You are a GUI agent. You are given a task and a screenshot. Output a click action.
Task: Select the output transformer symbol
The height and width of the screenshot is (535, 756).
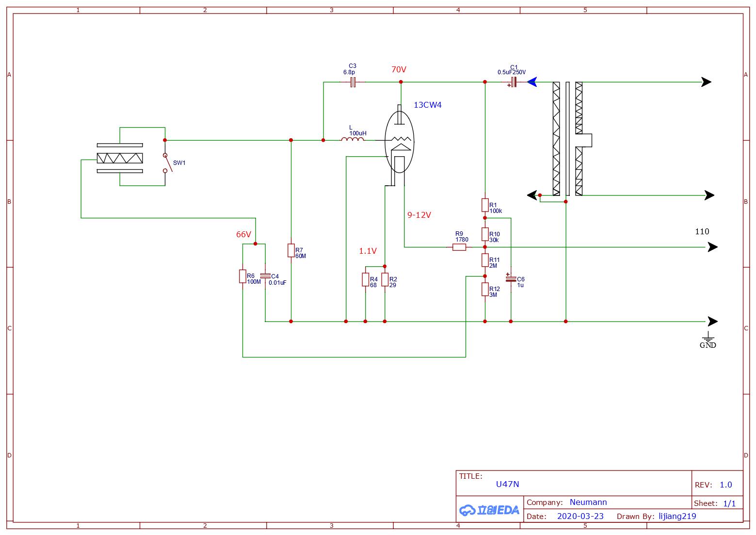pyautogui.click(x=572, y=139)
